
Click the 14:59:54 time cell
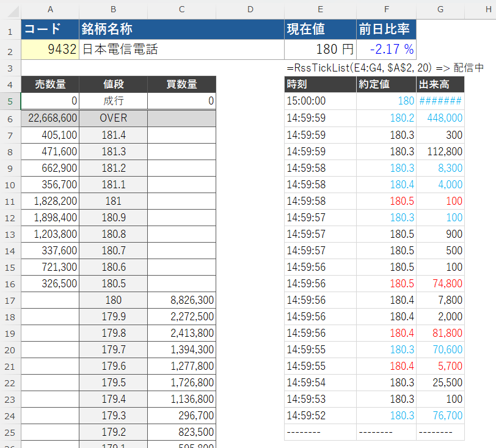tap(321, 383)
